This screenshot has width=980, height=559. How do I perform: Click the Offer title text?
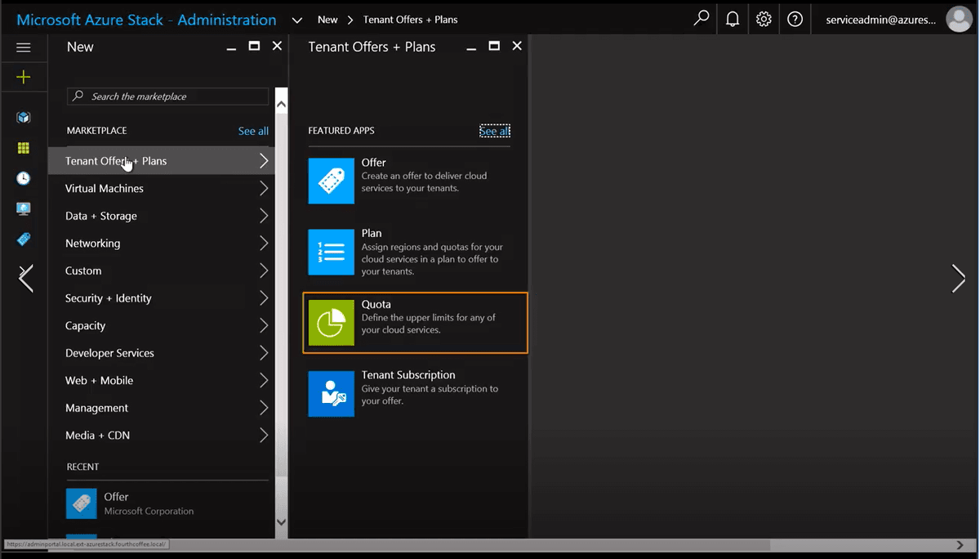pyautogui.click(x=374, y=163)
